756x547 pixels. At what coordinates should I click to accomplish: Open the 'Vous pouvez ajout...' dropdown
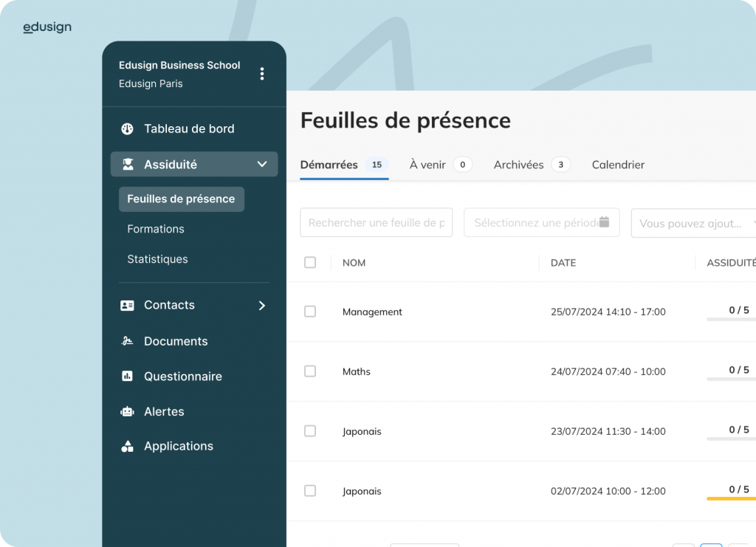pyautogui.click(x=693, y=223)
